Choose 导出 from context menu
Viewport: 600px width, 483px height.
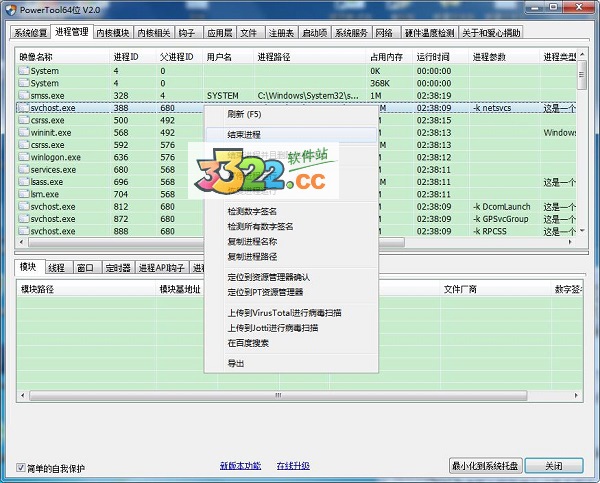click(x=292, y=363)
